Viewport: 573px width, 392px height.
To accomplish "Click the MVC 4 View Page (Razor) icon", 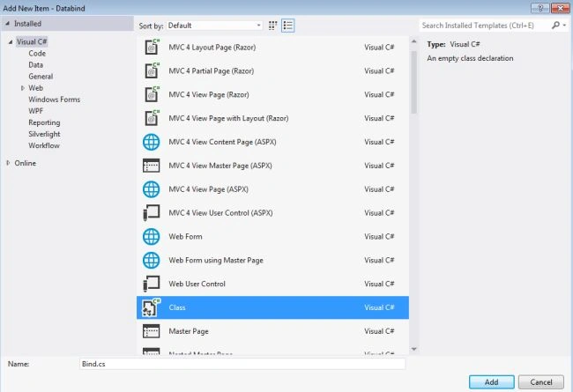I will pyautogui.click(x=152, y=94).
